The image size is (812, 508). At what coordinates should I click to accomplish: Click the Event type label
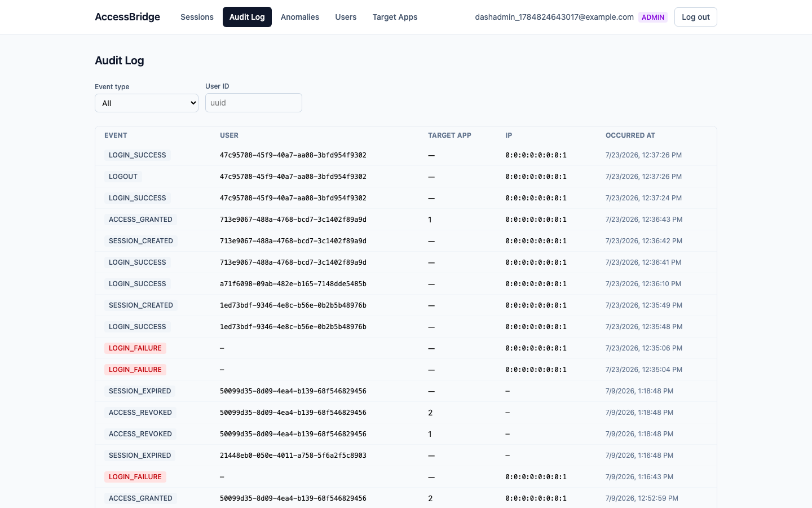[112, 87]
